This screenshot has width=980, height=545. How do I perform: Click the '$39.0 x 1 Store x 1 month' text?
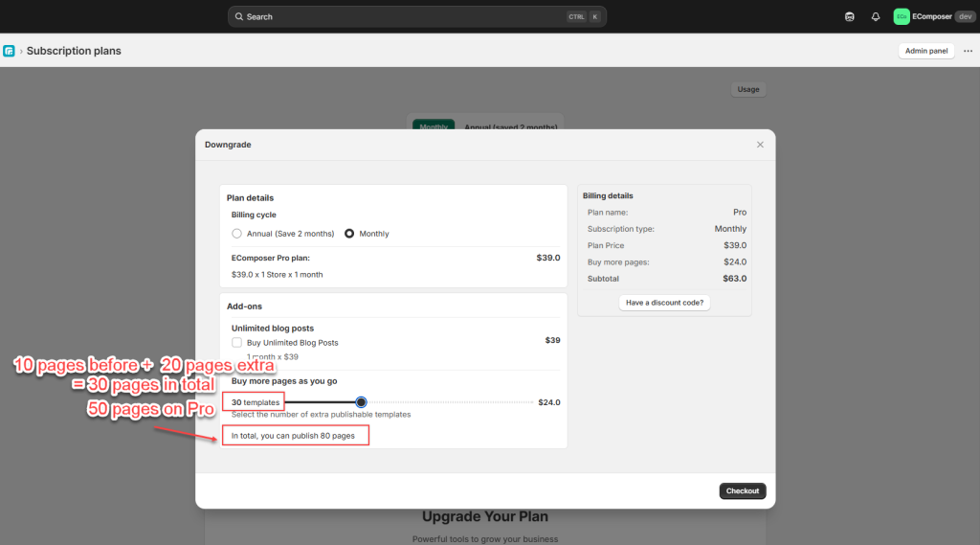click(277, 275)
